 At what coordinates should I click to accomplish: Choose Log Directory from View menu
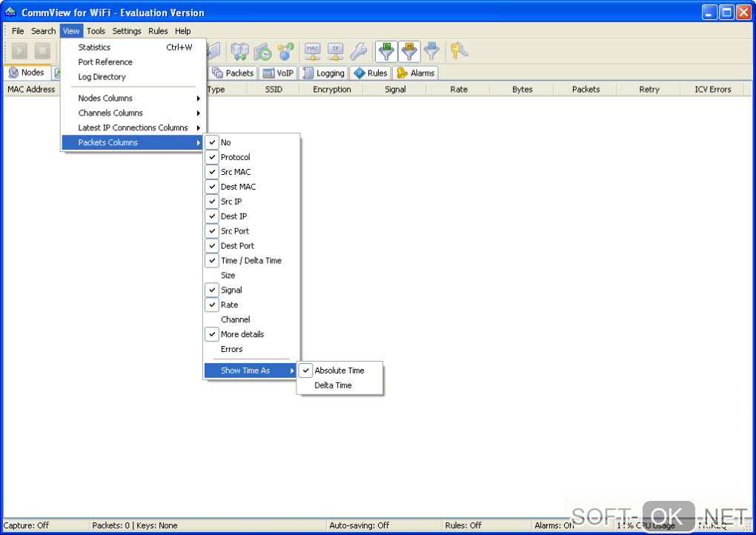pyautogui.click(x=133, y=76)
